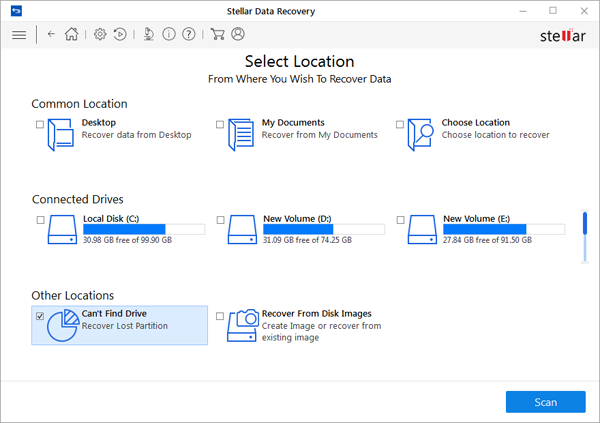Click 'Recover Lost Partition' text
This screenshot has width=600, height=423.
pos(125,326)
